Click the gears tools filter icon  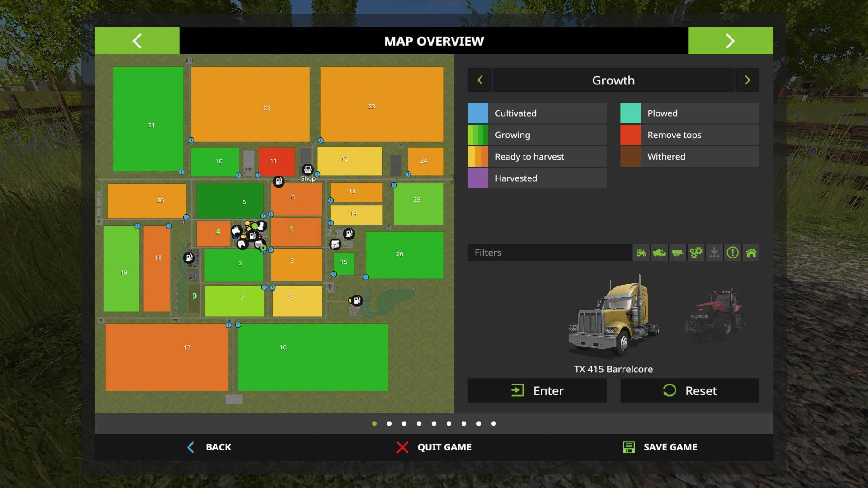coord(696,253)
